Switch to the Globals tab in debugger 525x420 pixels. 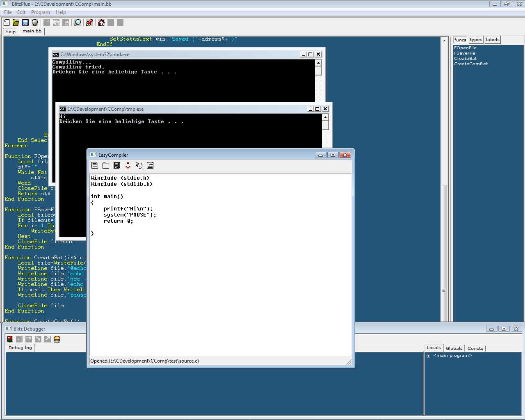pyautogui.click(x=454, y=348)
